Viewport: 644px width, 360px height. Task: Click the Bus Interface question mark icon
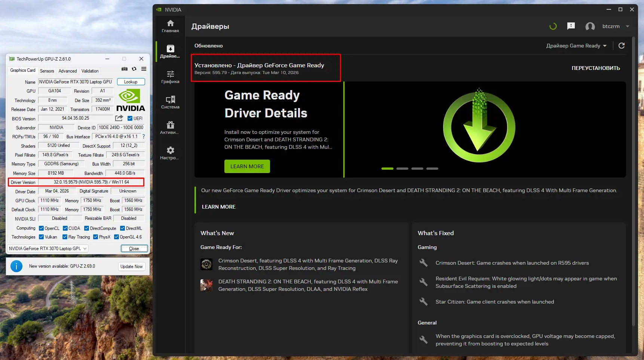click(x=144, y=136)
